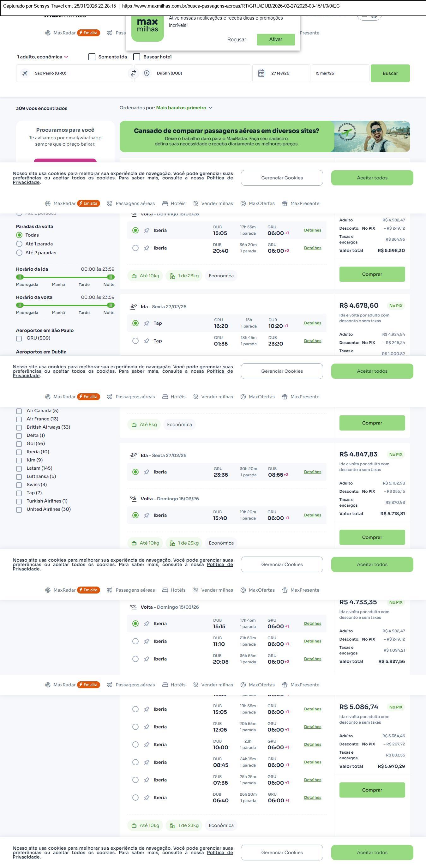Screen dimensions: 426x868
Task: Enable the Buscar hotel checkbox
Action: point(137,57)
